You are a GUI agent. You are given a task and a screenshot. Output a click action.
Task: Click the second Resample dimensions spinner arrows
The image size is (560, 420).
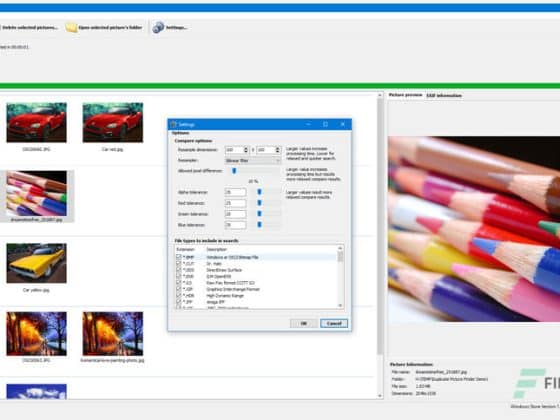coord(278,150)
